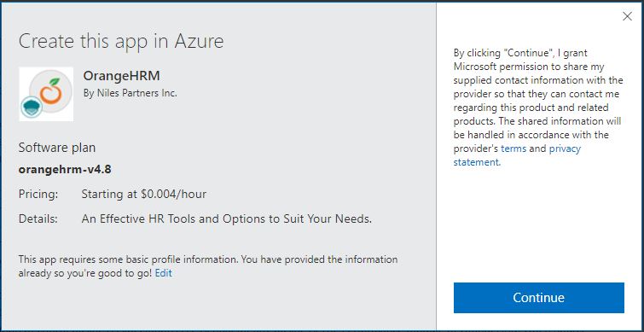Click the green leaf on OrangeHRM logo
The height and width of the screenshot is (332, 644).
click(55, 81)
